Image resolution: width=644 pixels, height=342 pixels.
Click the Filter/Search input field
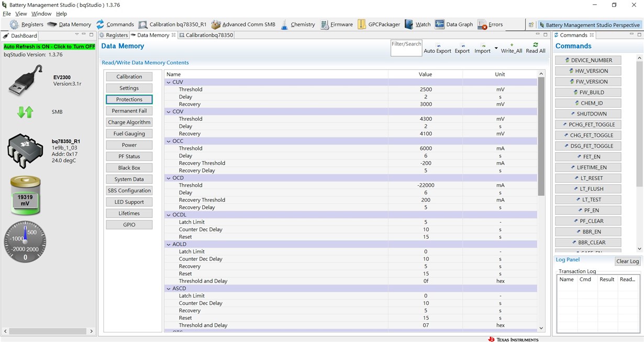tap(406, 48)
